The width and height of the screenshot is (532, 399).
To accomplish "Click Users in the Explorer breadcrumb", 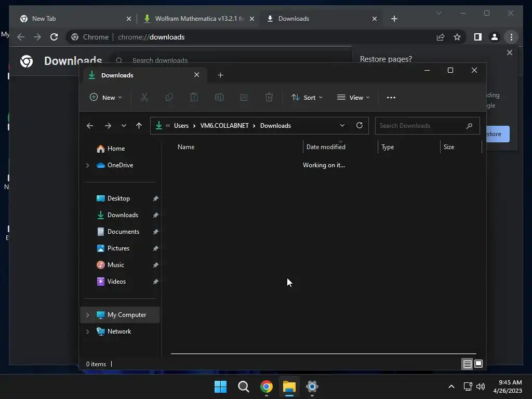I will coord(181,126).
